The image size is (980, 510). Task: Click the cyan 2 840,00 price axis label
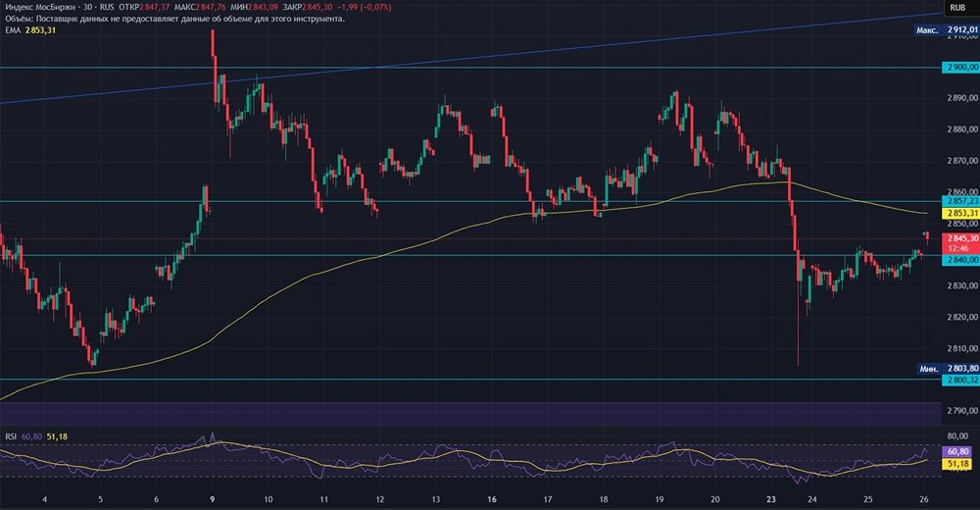pyautogui.click(x=960, y=260)
